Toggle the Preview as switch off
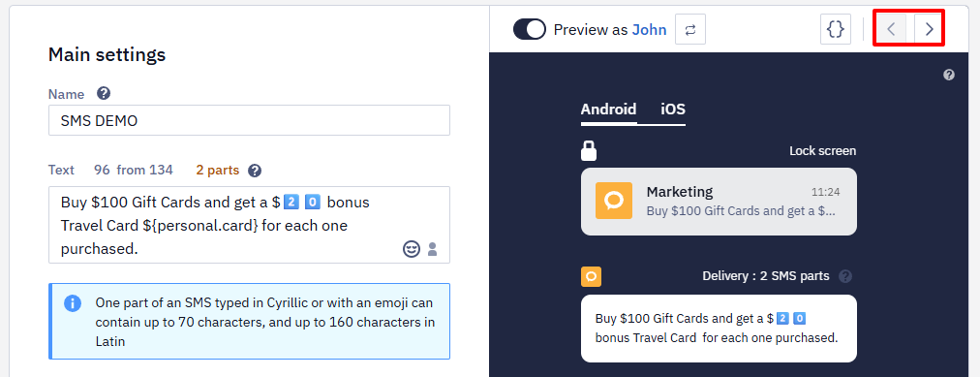 point(530,29)
